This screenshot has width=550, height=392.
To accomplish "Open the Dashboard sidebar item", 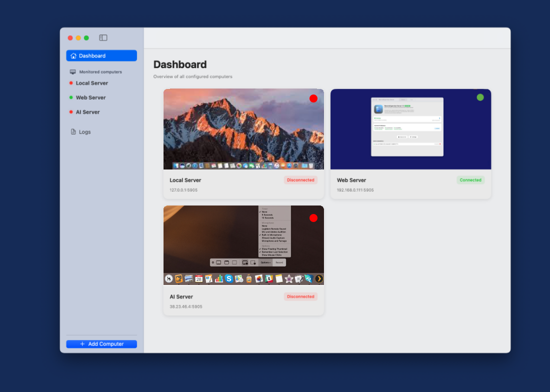I will point(101,55).
